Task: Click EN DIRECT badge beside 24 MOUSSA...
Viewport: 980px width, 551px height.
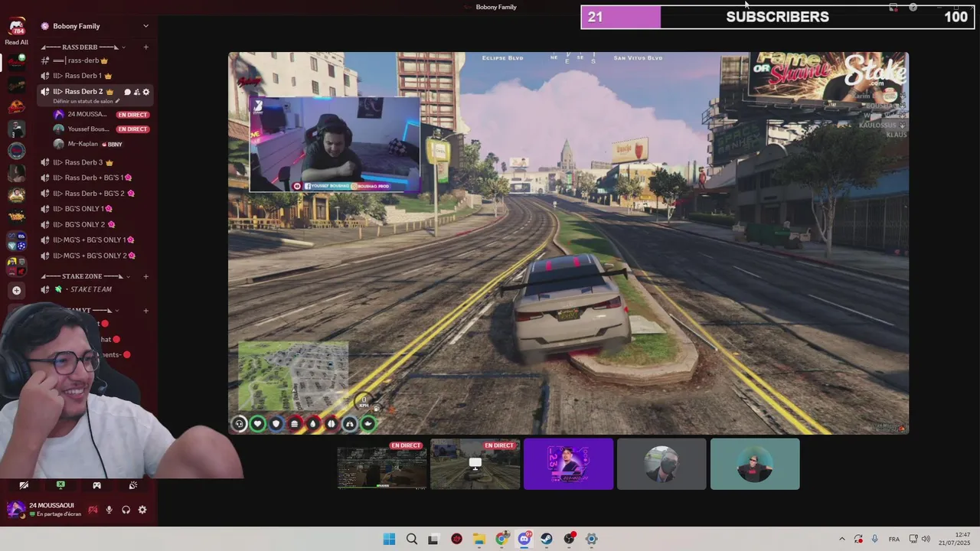Action: (x=132, y=115)
